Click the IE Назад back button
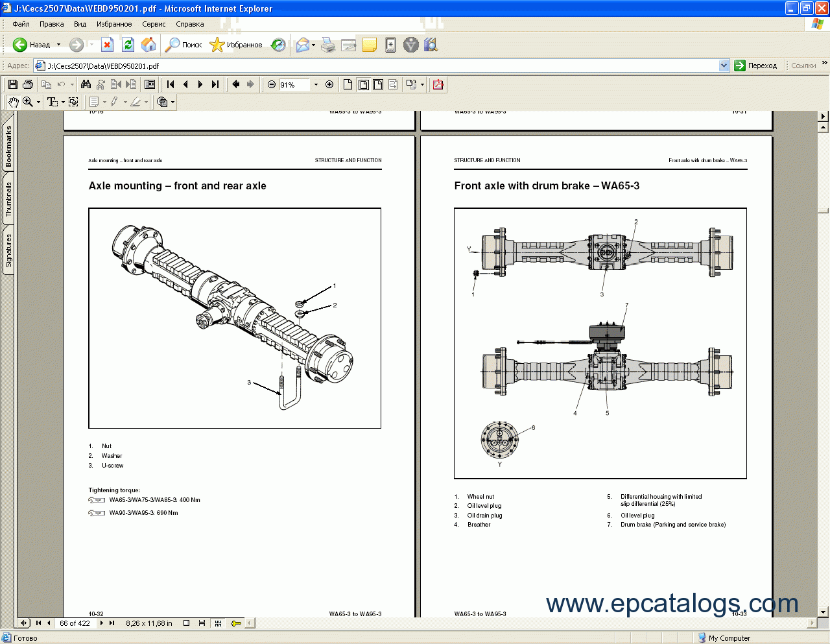This screenshot has height=644, width=830. click(32, 45)
